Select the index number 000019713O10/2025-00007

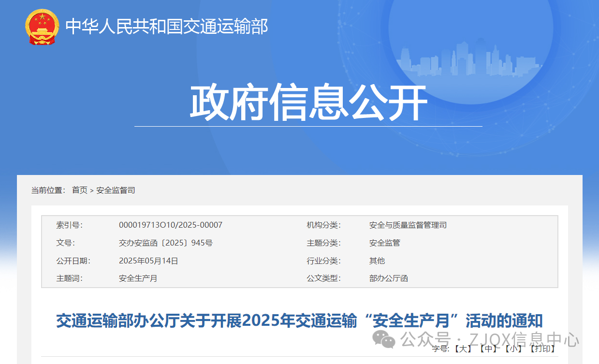(170, 225)
